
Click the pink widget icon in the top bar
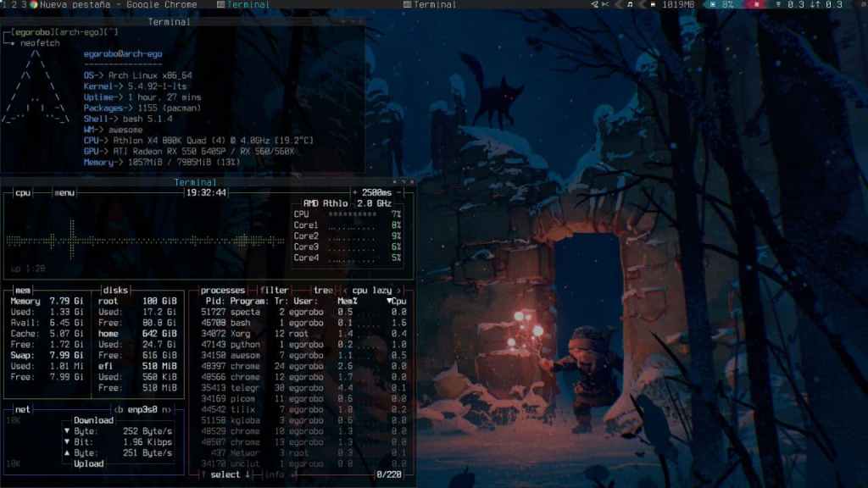pos(754,4)
